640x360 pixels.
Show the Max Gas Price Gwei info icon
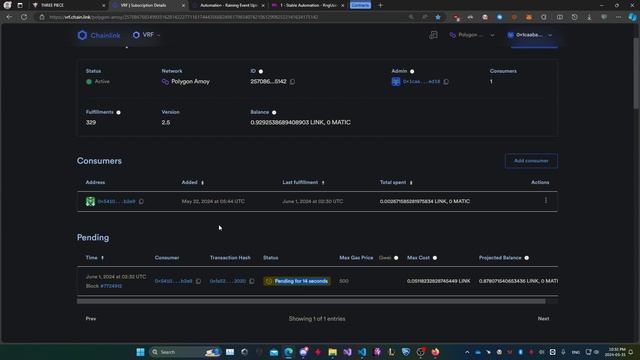(x=396, y=258)
